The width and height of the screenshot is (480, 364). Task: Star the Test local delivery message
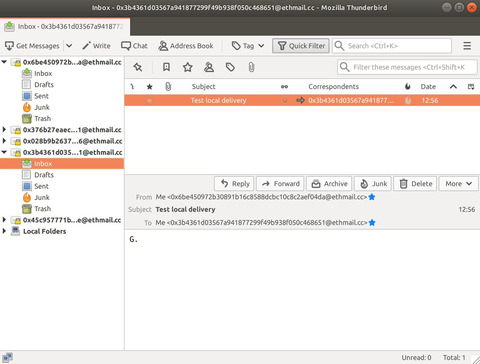(149, 100)
